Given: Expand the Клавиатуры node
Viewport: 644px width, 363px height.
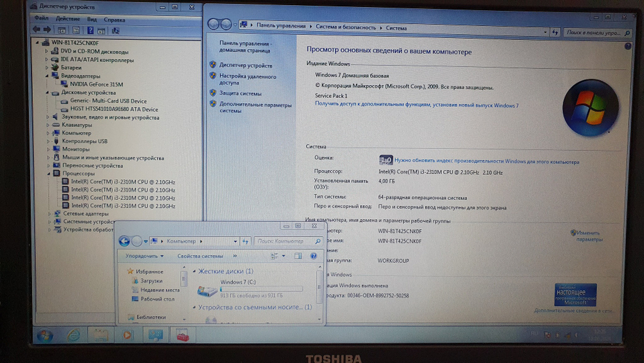Looking at the screenshot, I should (x=48, y=125).
